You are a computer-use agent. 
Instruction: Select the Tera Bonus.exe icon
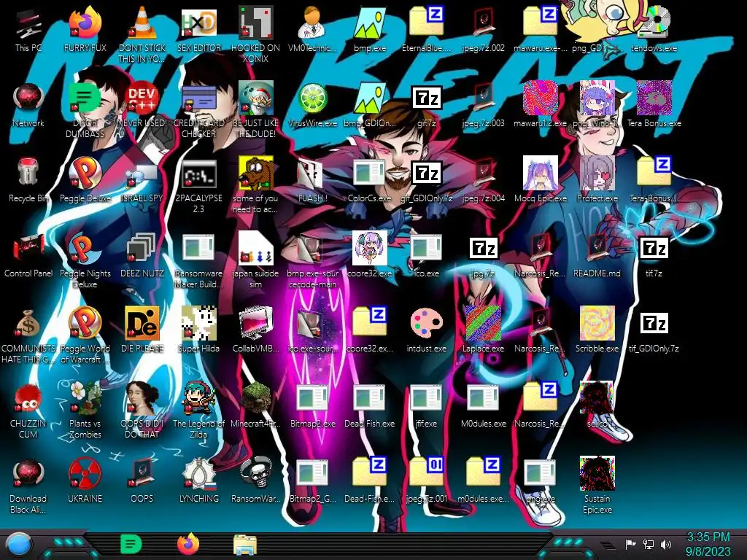point(654,105)
